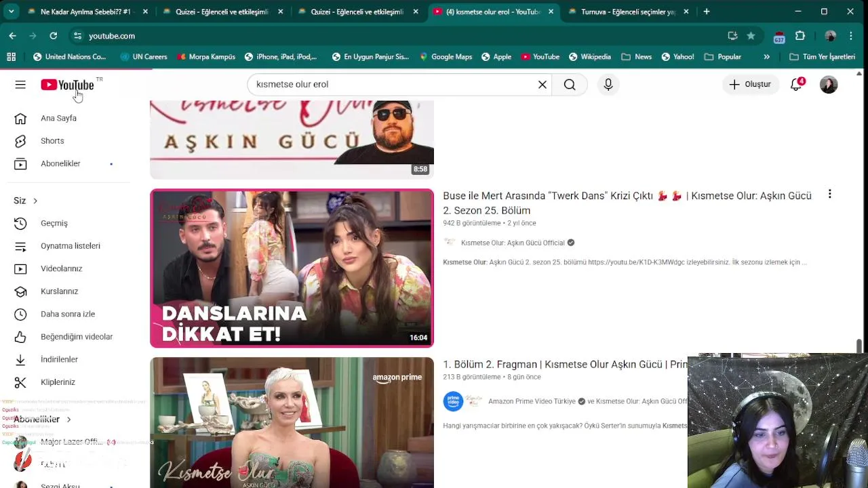Open the News bookmarks folder

637,57
